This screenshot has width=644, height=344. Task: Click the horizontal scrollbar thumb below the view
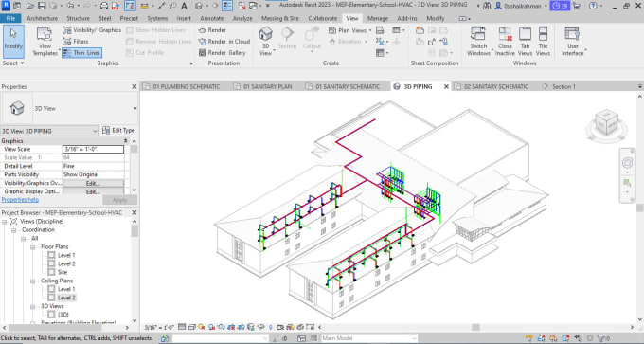pyautogui.click(x=475, y=328)
